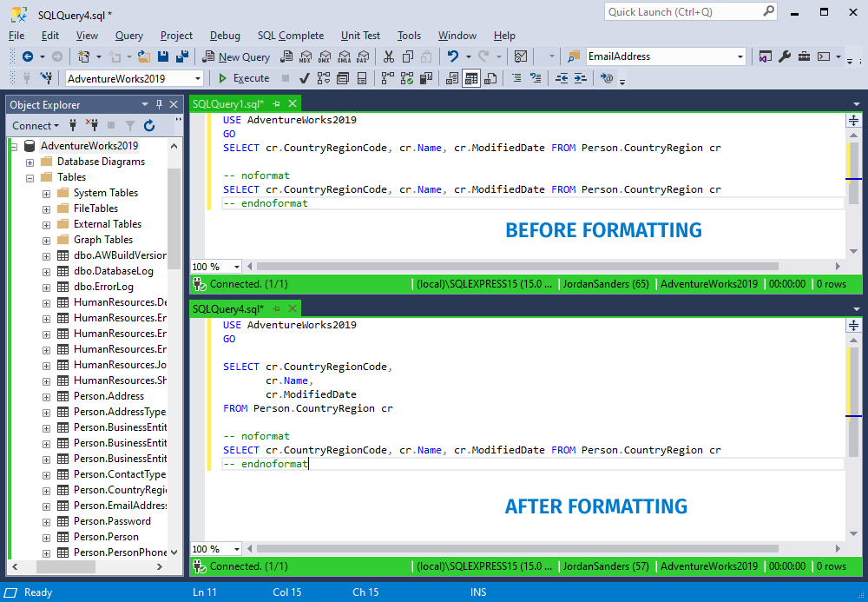
Task: Select the Person.Person table
Action: 106,537
